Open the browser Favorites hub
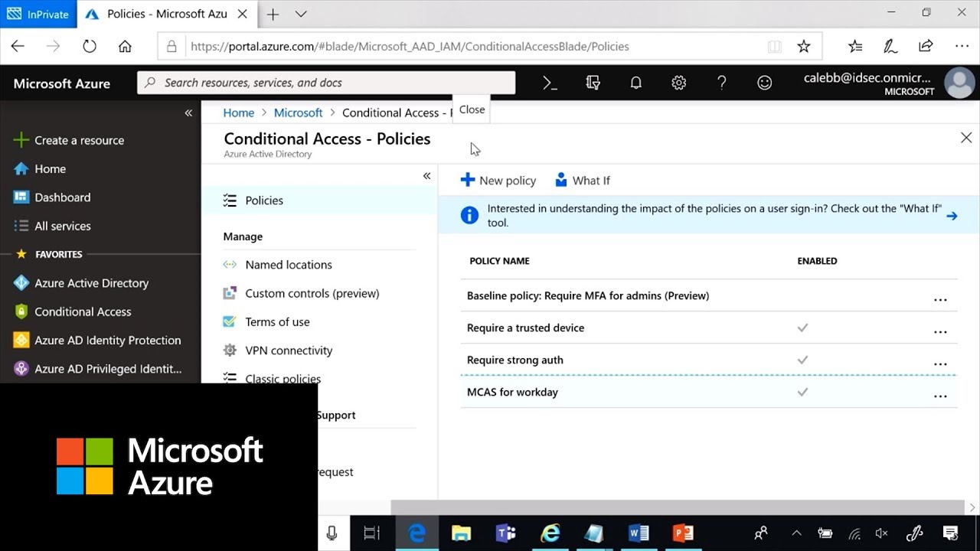Image resolution: width=980 pixels, height=551 pixels. tap(855, 47)
